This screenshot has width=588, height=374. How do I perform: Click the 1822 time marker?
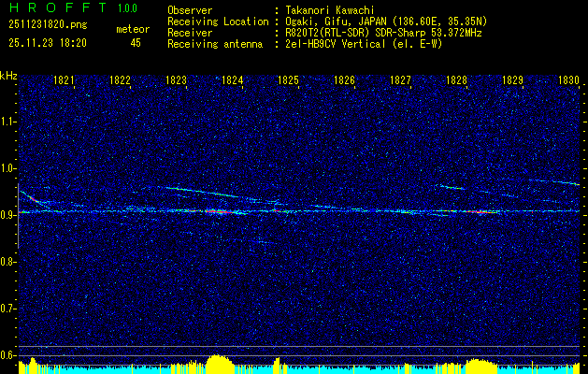tap(120, 79)
